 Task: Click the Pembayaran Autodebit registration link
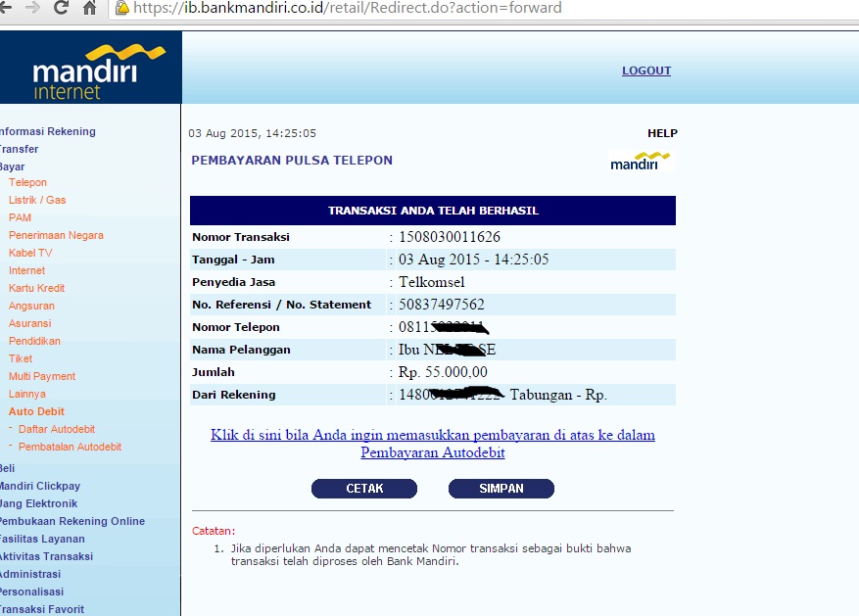(x=433, y=444)
